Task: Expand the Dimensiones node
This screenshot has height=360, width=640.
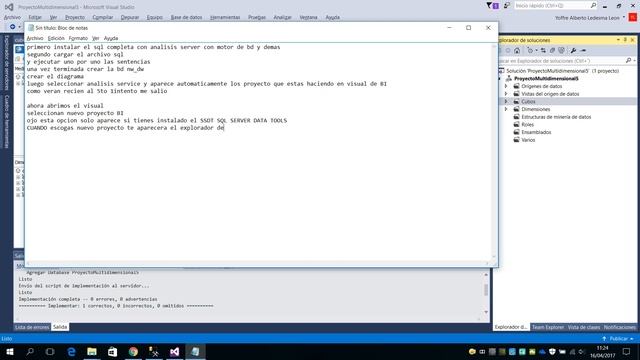Action: coord(506,109)
